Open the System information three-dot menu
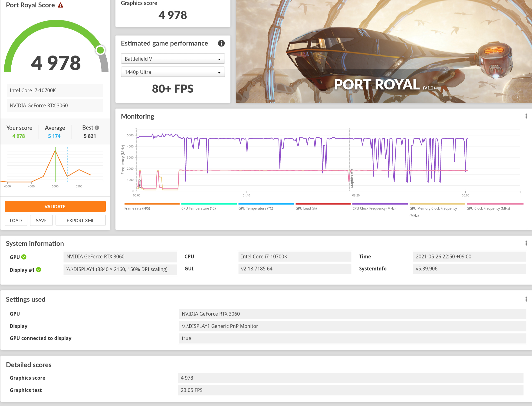Image resolution: width=532 pixels, height=406 pixels. (x=526, y=243)
